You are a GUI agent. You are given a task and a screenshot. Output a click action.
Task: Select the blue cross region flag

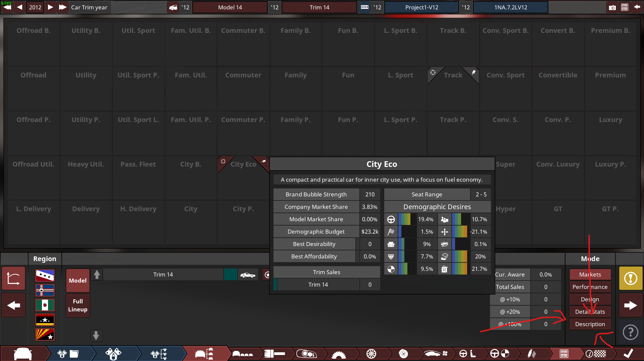45,290
